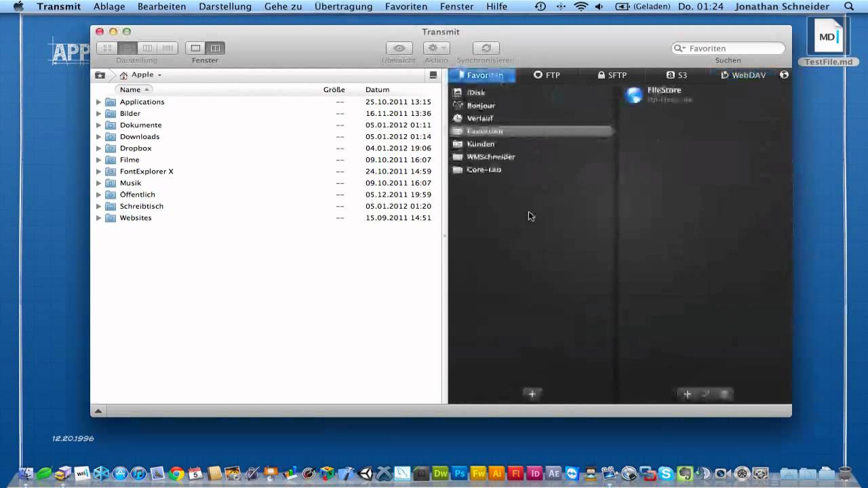The height and width of the screenshot is (488, 868).
Task: Click the globe icon right of WebDAV tab
Action: tap(784, 75)
